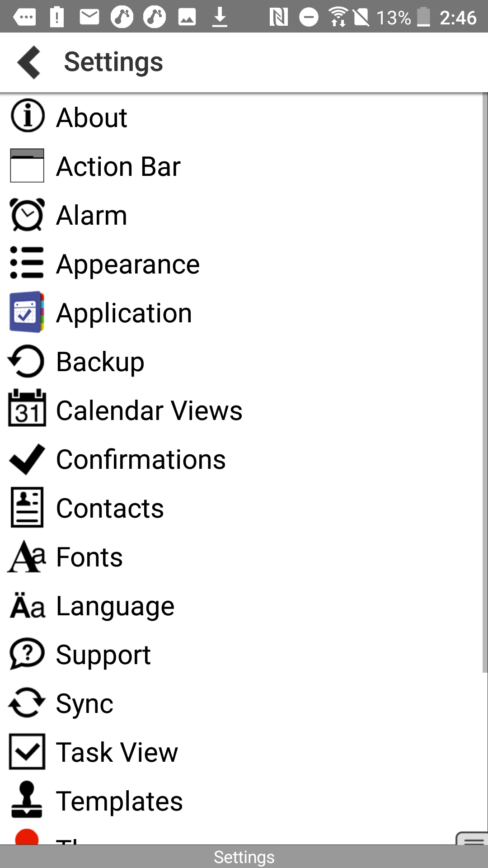Tap the Confirmations checkmark icon
The height and width of the screenshot is (868, 488).
[x=27, y=459]
